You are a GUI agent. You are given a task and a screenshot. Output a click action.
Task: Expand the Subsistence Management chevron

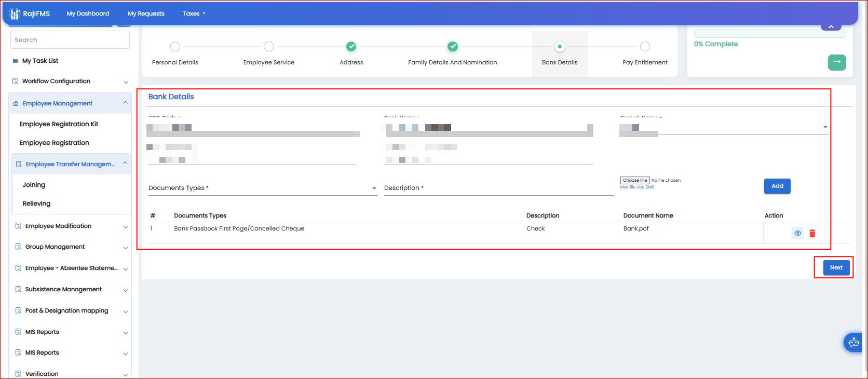point(126,290)
